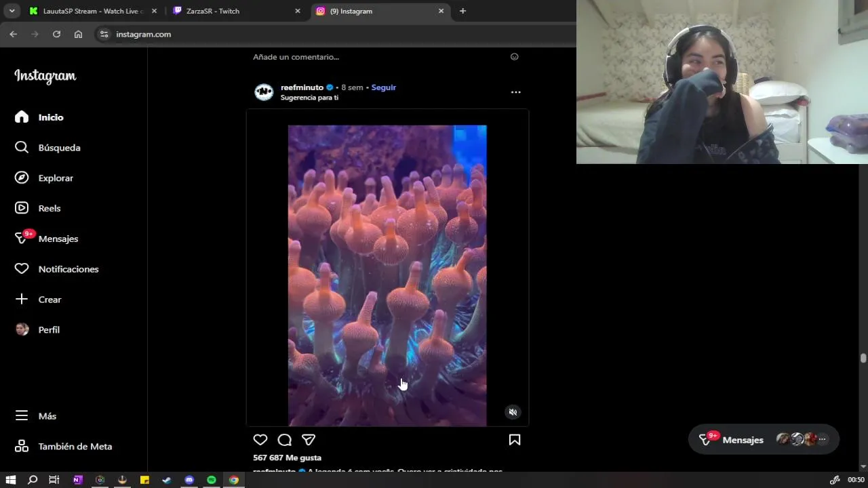Click the coral video to pause

pos(387,275)
